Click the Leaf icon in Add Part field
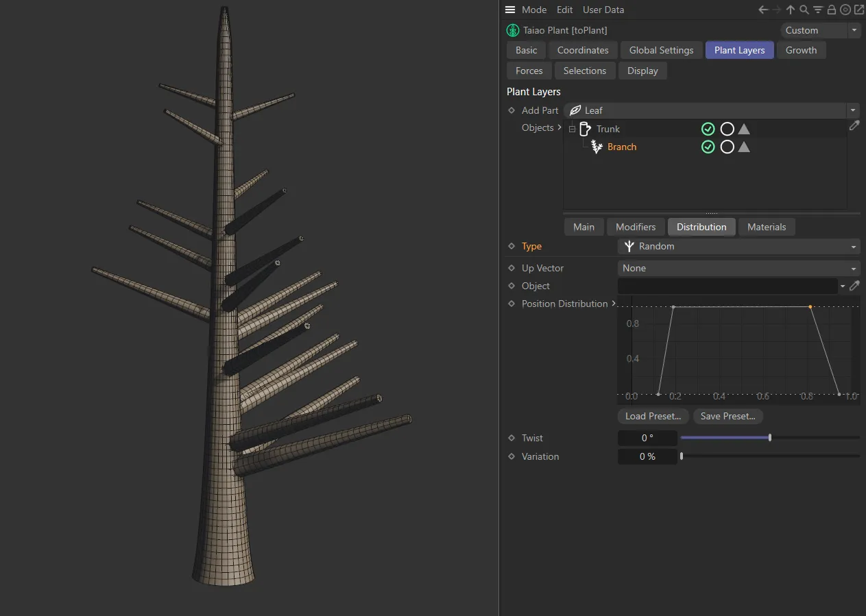The width and height of the screenshot is (866, 616). pos(575,110)
